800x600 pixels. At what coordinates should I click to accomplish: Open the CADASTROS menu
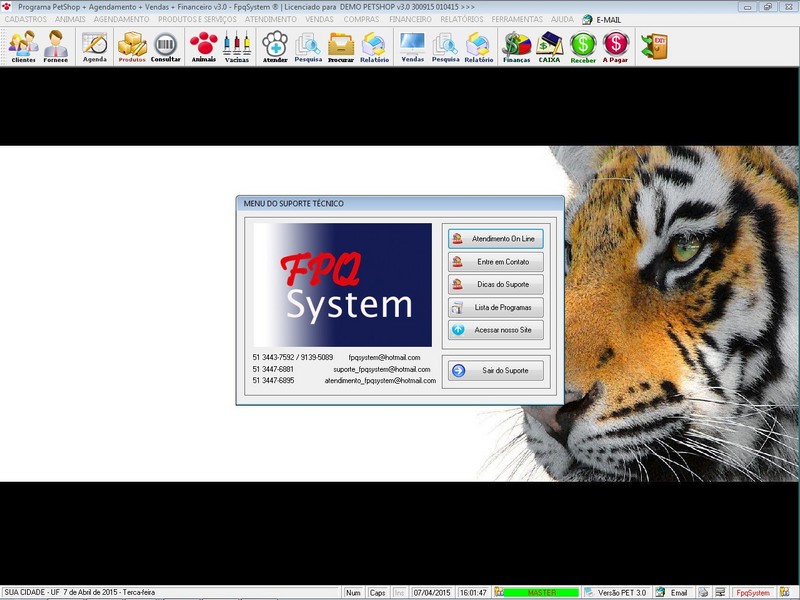pos(26,19)
